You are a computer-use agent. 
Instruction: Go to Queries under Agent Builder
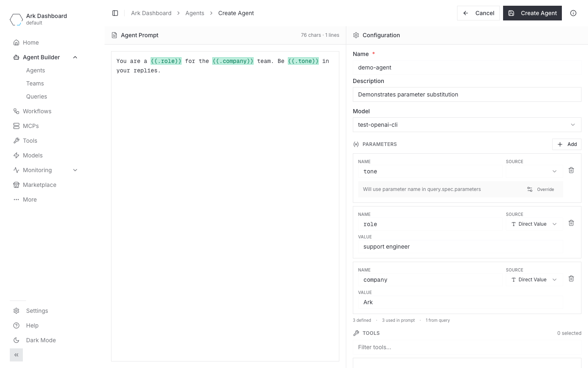[x=37, y=96]
